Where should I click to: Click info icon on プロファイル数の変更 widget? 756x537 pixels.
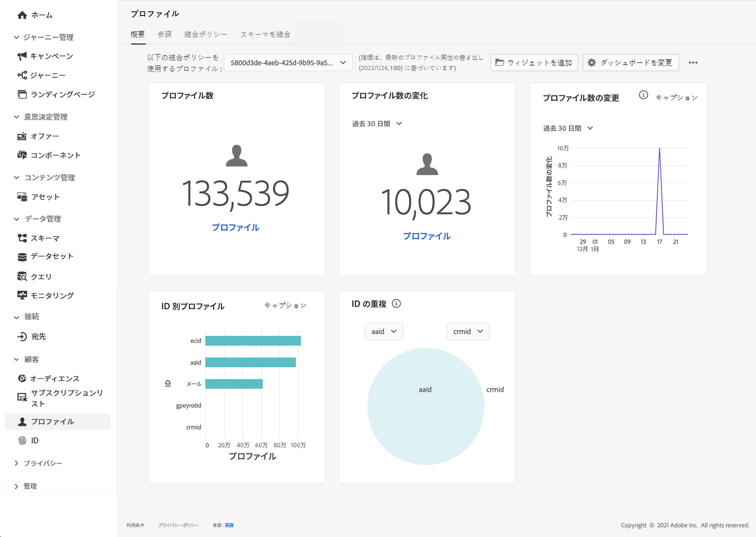click(643, 95)
